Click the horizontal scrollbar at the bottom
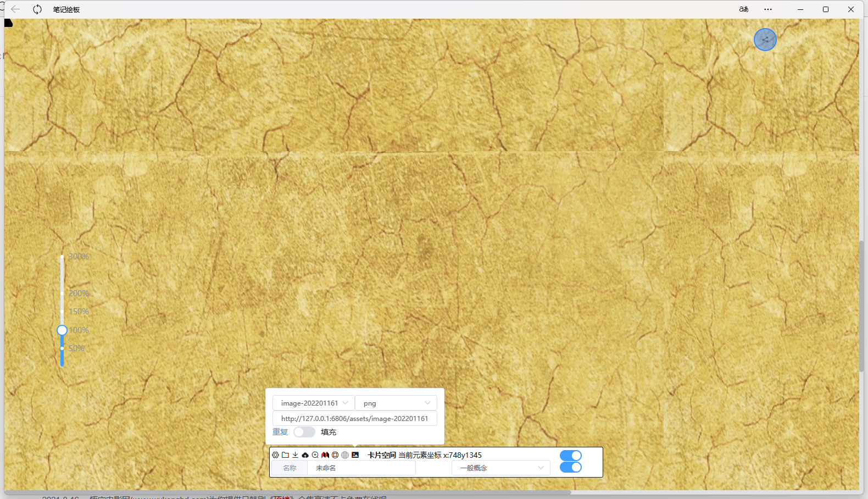The image size is (868, 499). (x=288, y=492)
